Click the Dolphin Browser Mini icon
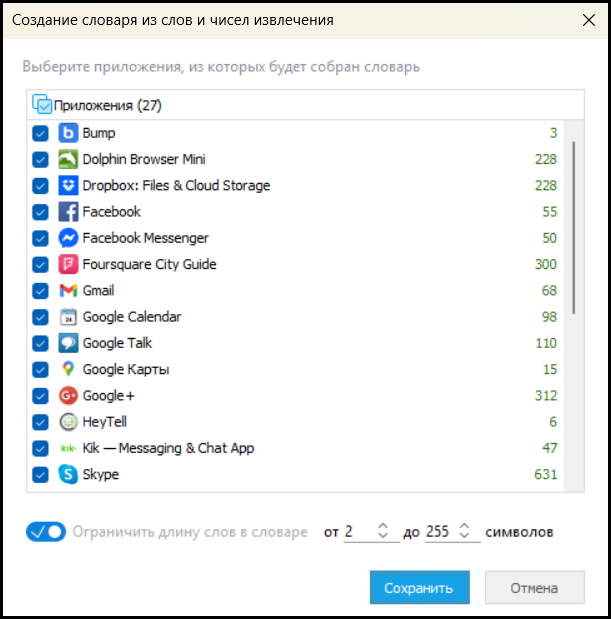The height and width of the screenshot is (619, 611). [x=68, y=159]
